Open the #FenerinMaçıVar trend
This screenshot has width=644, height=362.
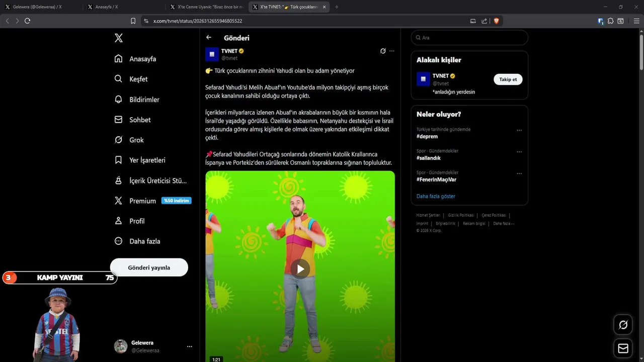coord(436,179)
